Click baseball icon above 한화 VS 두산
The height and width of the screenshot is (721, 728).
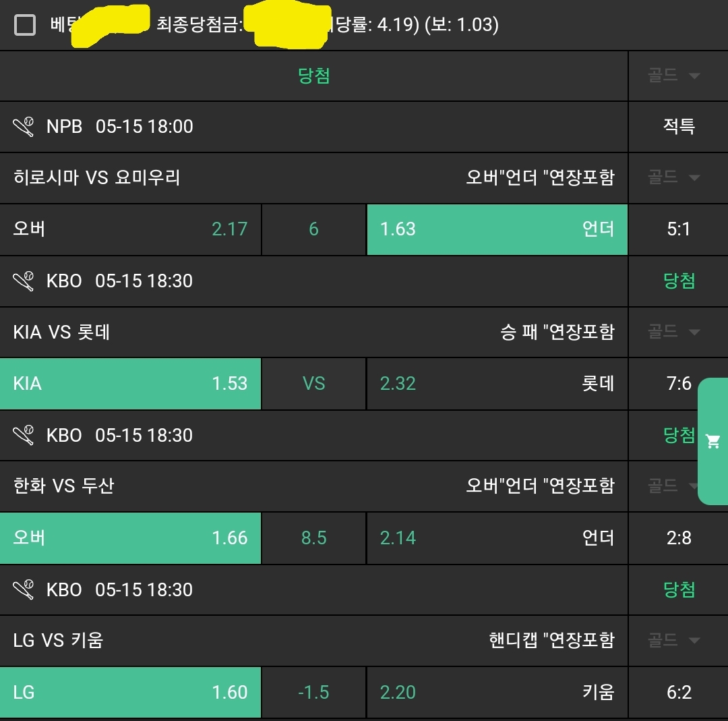[x=24, y=435]
